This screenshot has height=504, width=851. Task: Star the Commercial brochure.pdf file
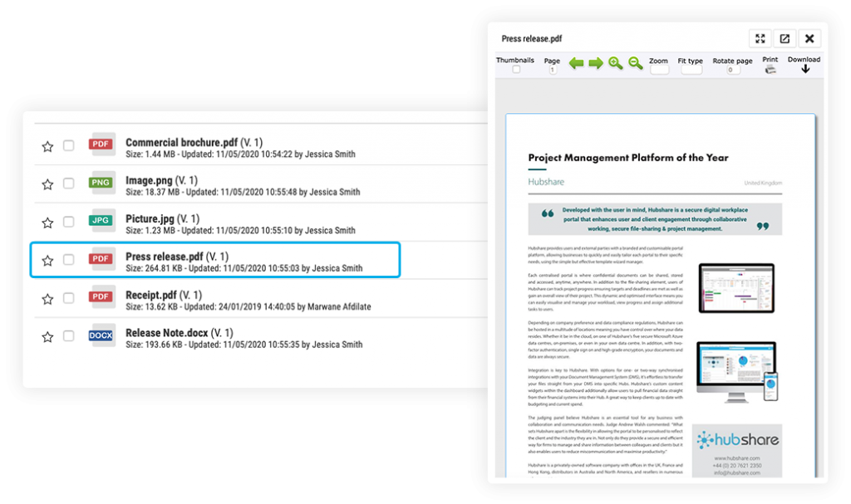tap(47, 146)
